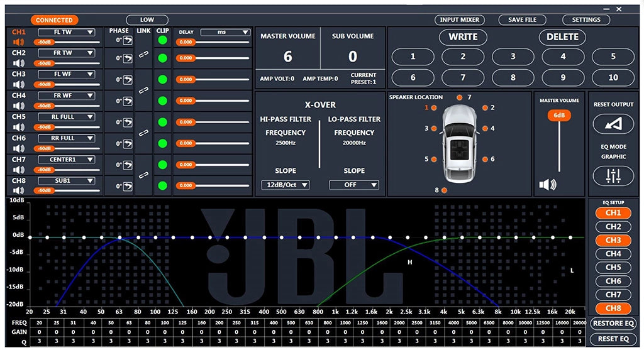Click the Save File button
This screenshot has height=350, width=644.
click(522, 19)
